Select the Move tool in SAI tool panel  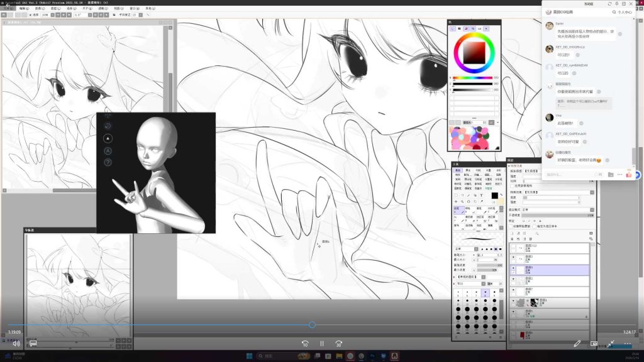pos(456,202)
